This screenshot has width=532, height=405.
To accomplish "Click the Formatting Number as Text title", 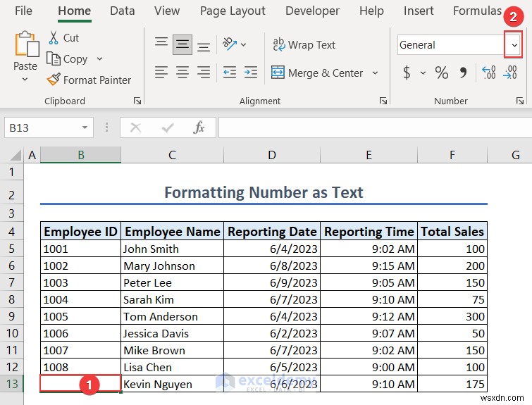I will [x=264, y=192].
